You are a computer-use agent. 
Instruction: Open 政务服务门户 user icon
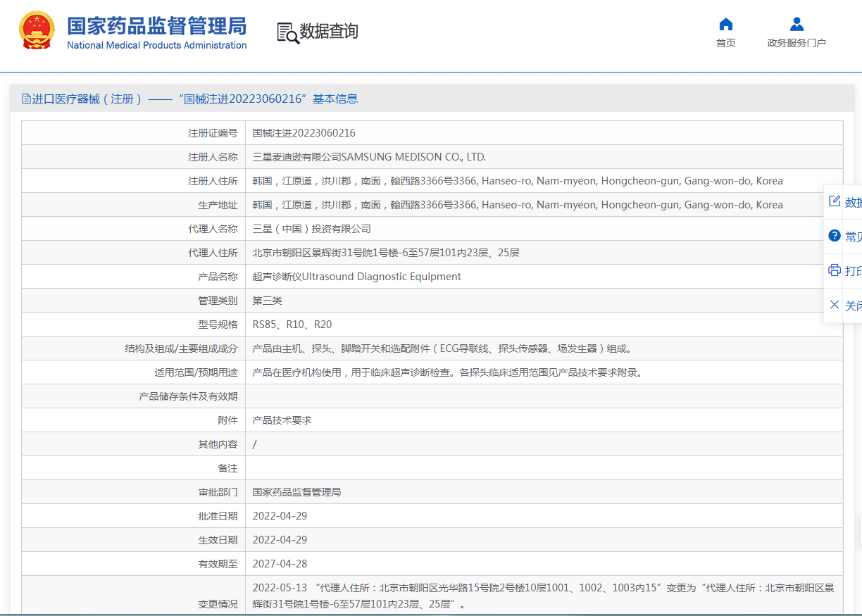coord(797,25)
